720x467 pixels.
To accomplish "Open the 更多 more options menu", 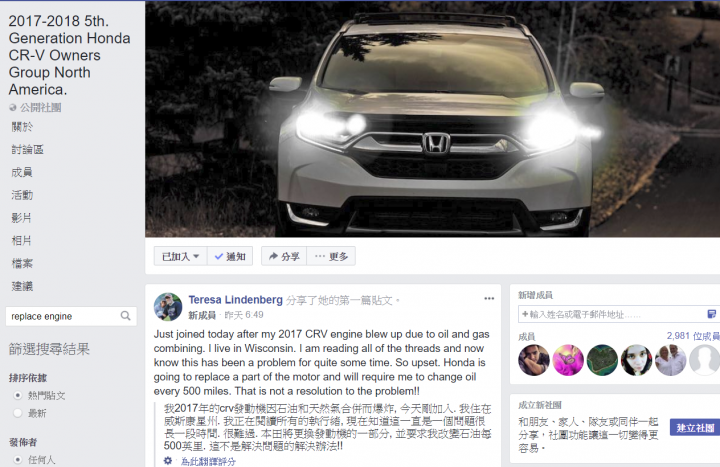I will (332, 256).
